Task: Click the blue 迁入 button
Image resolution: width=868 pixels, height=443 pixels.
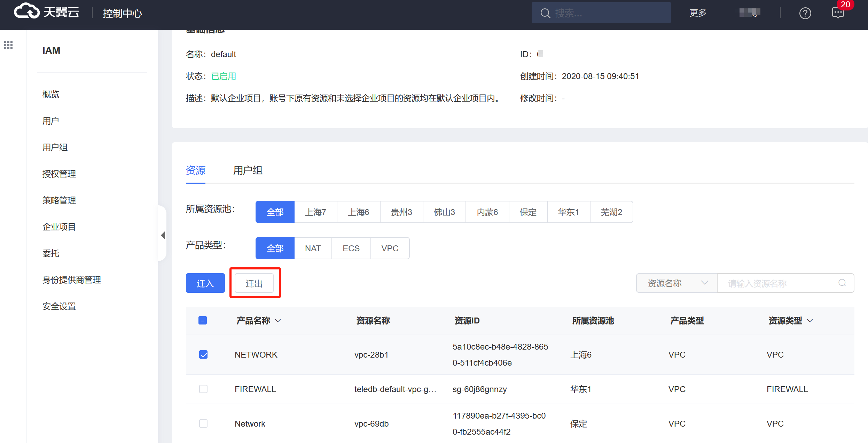Action: tap(205, 283)
